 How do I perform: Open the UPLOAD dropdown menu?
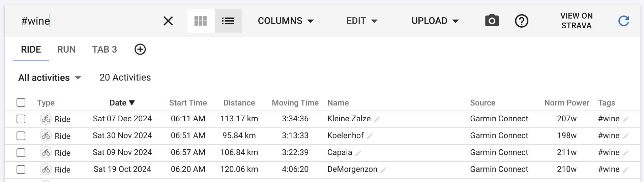tap(435, 21)
